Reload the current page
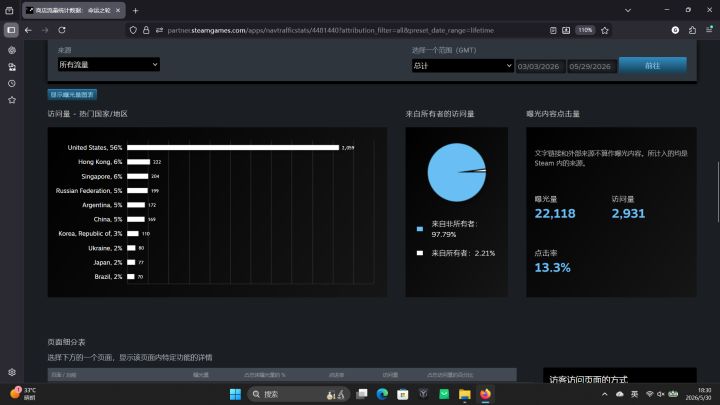720x405 pixels. pos(62,30)
